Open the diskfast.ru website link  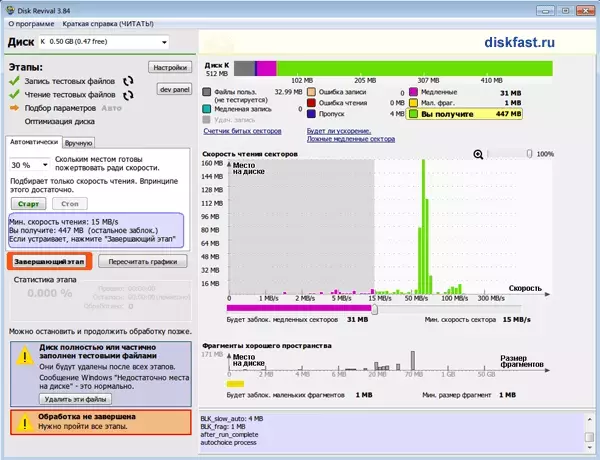[519, 42]
